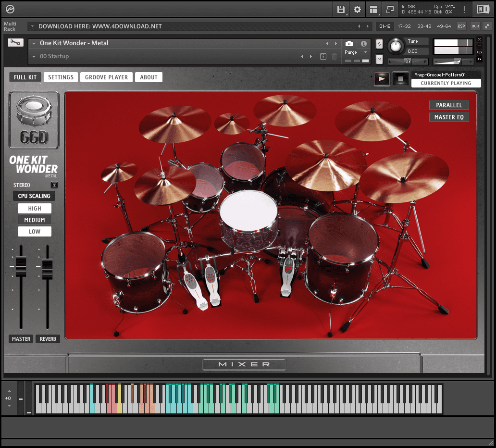The image size is (496, 448).
Task: Click the PV button beside volume meter
Action: click(480, 59)
